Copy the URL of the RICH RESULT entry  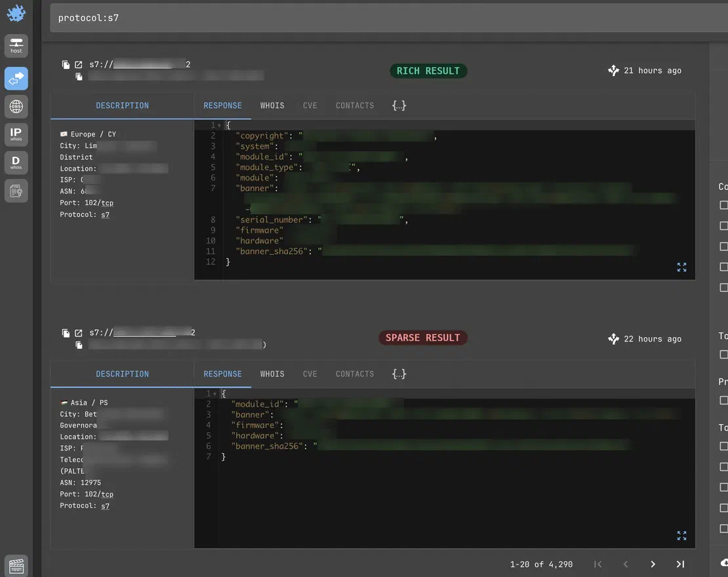(x=66, y=64)
